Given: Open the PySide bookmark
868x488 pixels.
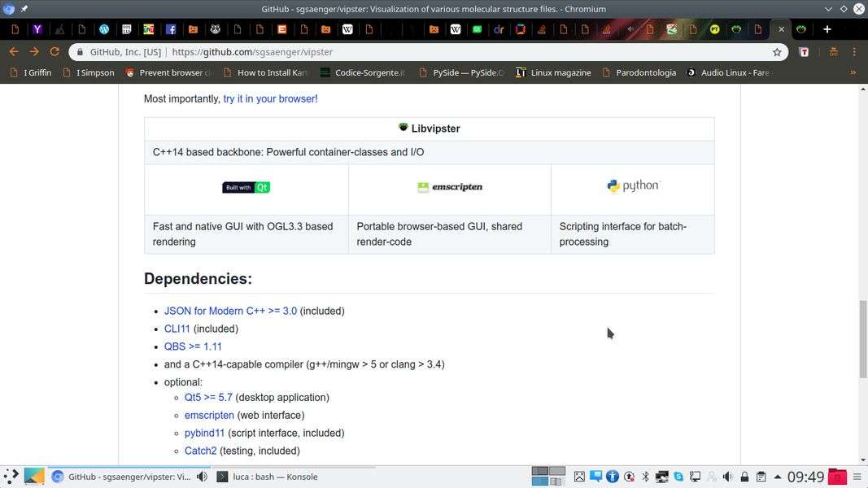Looking at the screenshot, I should pyautogui.click(x=462, y=72).
